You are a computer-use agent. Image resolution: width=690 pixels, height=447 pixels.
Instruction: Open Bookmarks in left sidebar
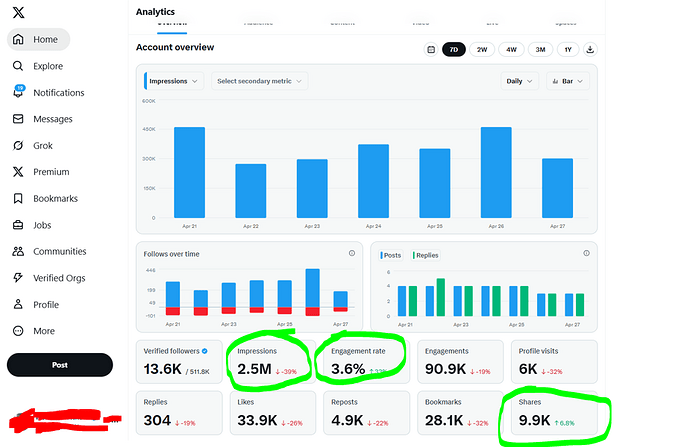tap(18, 198)
